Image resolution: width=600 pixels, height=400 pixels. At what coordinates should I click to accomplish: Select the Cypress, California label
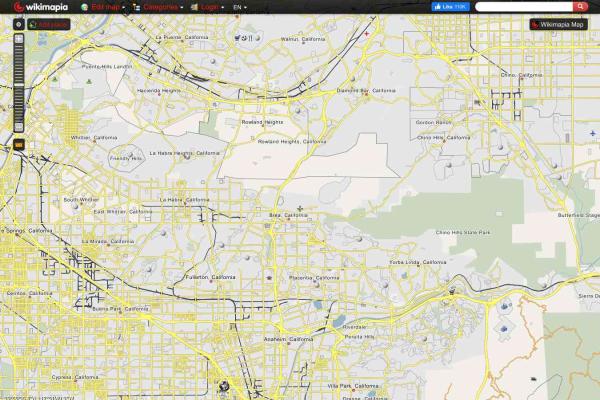[75, 377]
